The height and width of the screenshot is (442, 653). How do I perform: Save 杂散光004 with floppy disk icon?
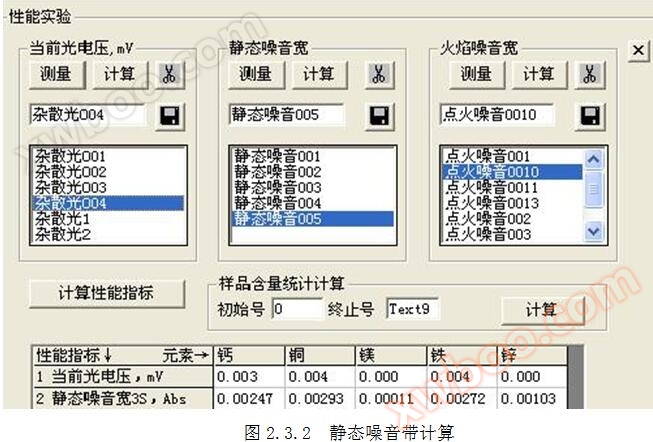click(169, 115)
